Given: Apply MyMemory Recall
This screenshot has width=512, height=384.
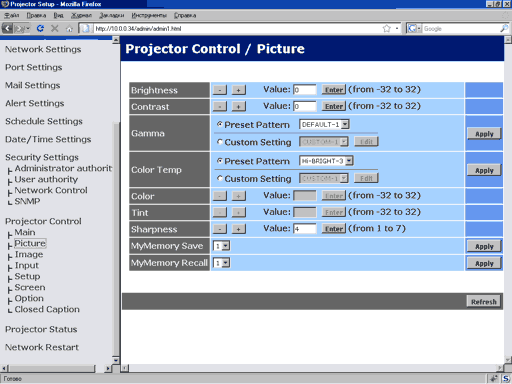Looking at the screenshot, I should pyautogui.click(x=484, y=263).
